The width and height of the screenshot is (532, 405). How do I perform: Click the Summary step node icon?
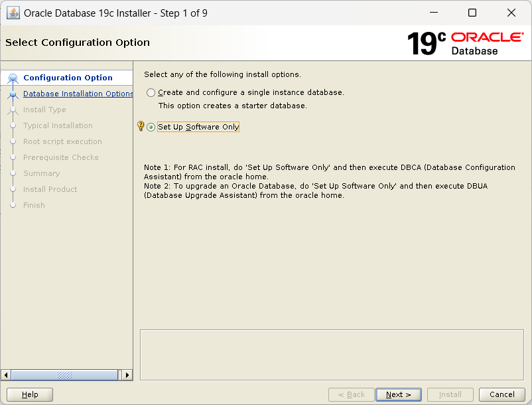[x=13, y=173]
